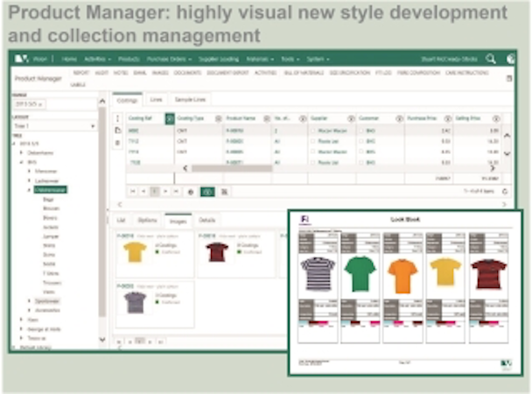
Task: Tick the customer checkbox in the second costing row
Action: coord(361,141)
